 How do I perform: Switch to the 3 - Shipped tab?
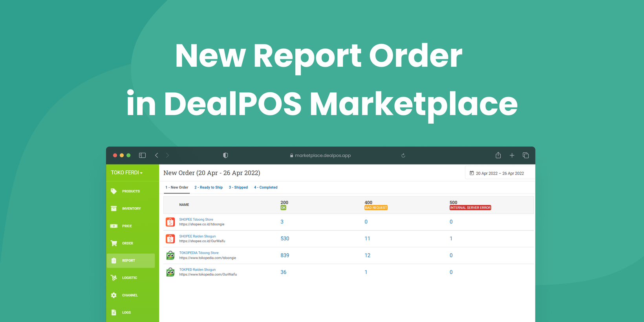pos(238,187)
